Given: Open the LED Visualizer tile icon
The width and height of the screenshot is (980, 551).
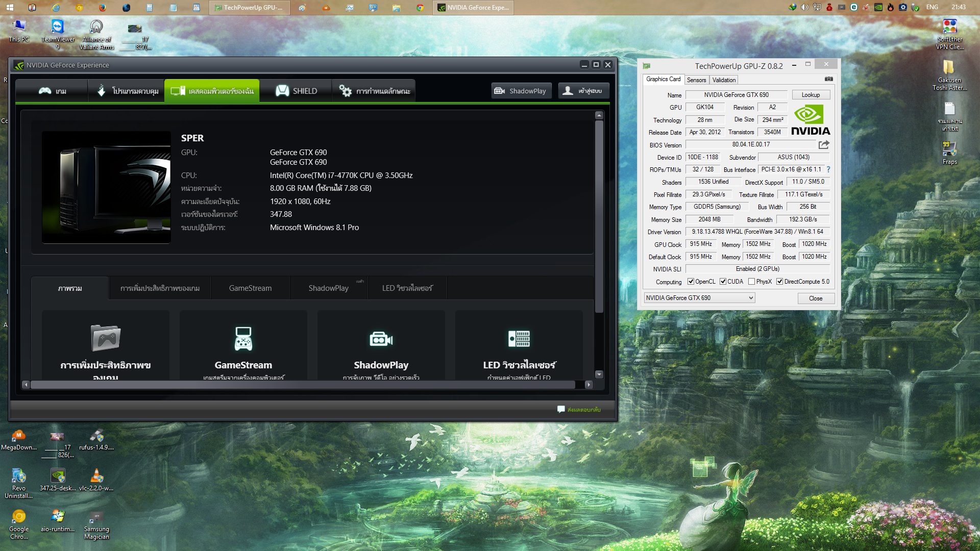Looking at the screenshot, I should pos(519,339).
